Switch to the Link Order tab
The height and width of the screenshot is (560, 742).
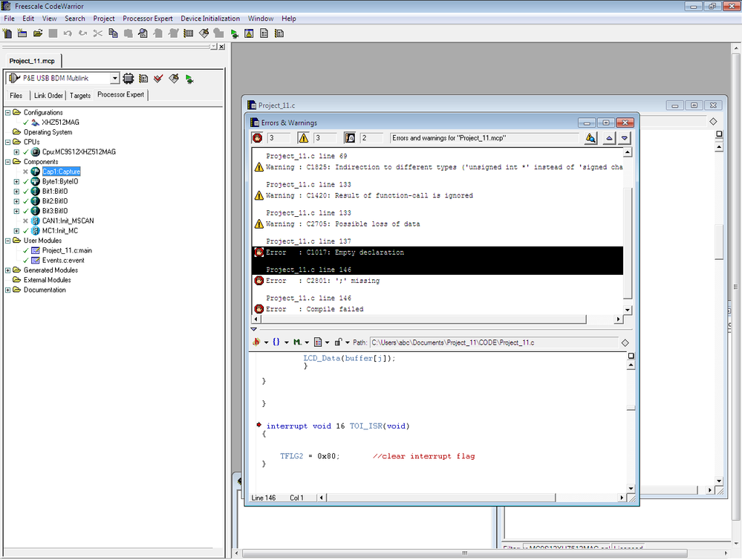[48, 95]
